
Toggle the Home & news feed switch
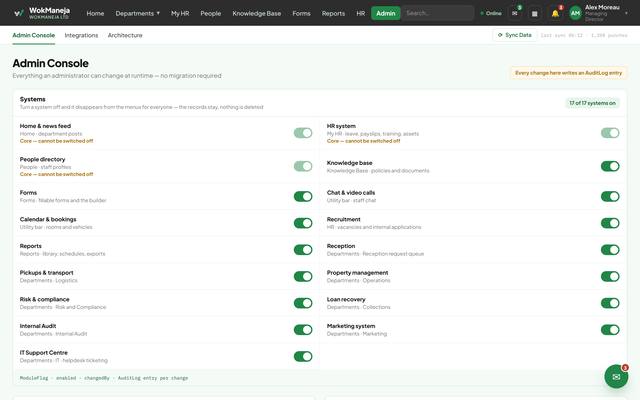coord(303,133)
